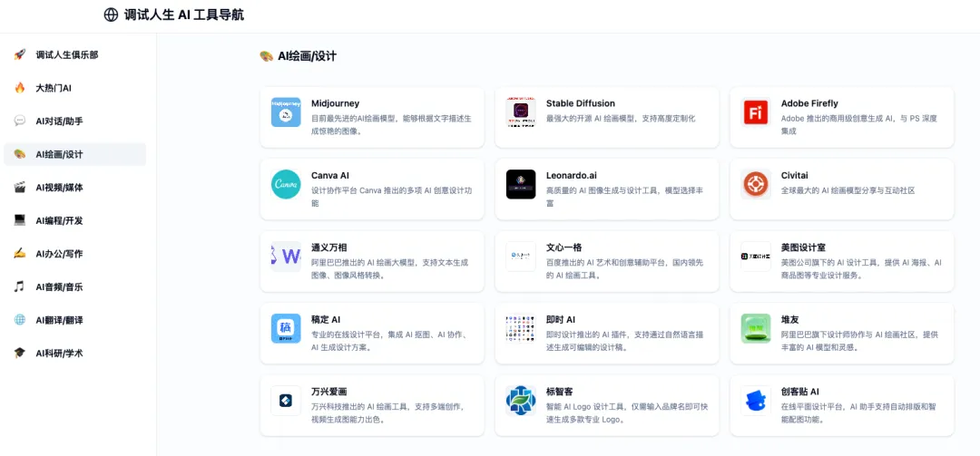Click the clapperboard icon beside AI视频/媒体
The image size is (980, 456).
point(20,188)
